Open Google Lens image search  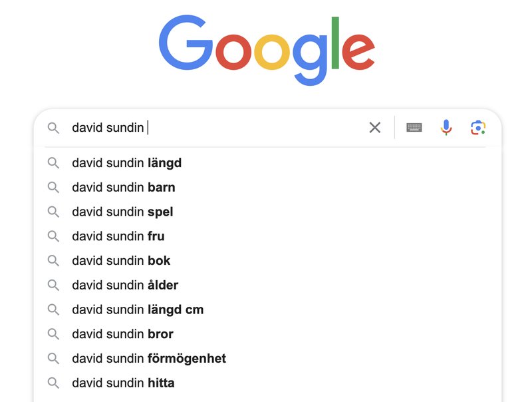tap(478, 128)
